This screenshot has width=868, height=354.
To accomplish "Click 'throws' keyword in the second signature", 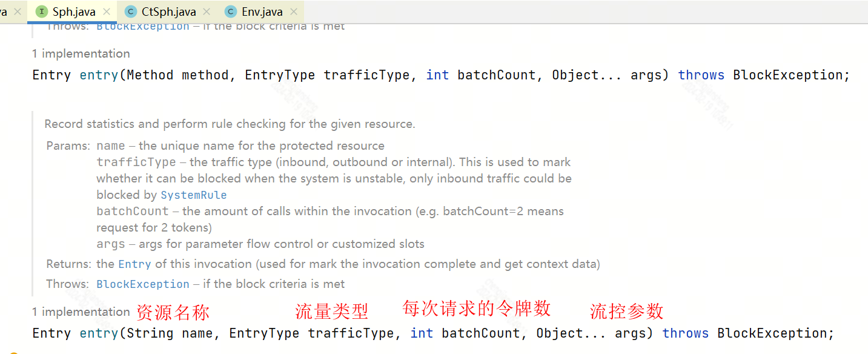I will pyautogui.click(x=686, y=333).
